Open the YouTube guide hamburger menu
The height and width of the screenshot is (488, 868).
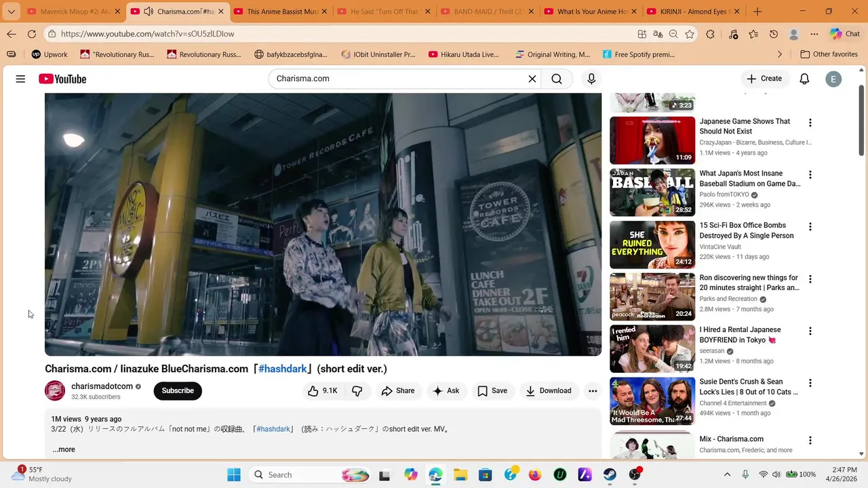tap(20, 79)
